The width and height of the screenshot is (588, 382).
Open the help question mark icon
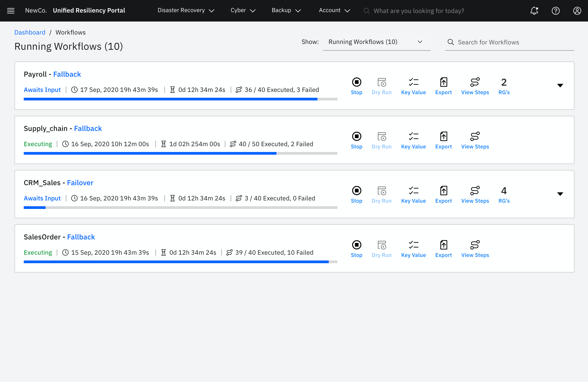556,11
